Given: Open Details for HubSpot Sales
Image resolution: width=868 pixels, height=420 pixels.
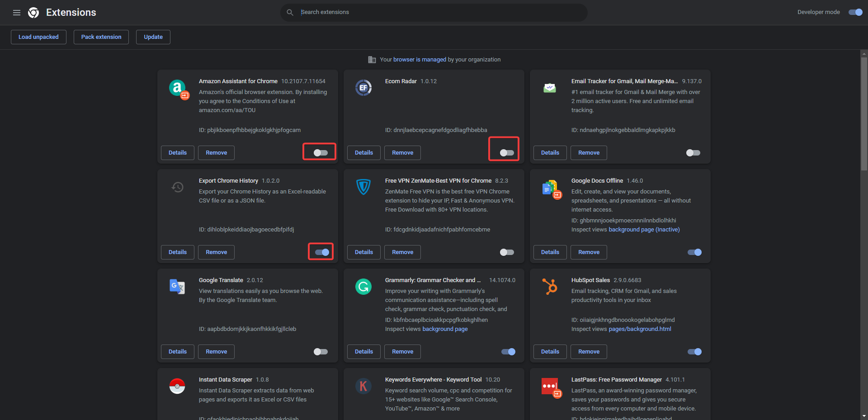Looking at the screenshot, I should coord(550,352).
